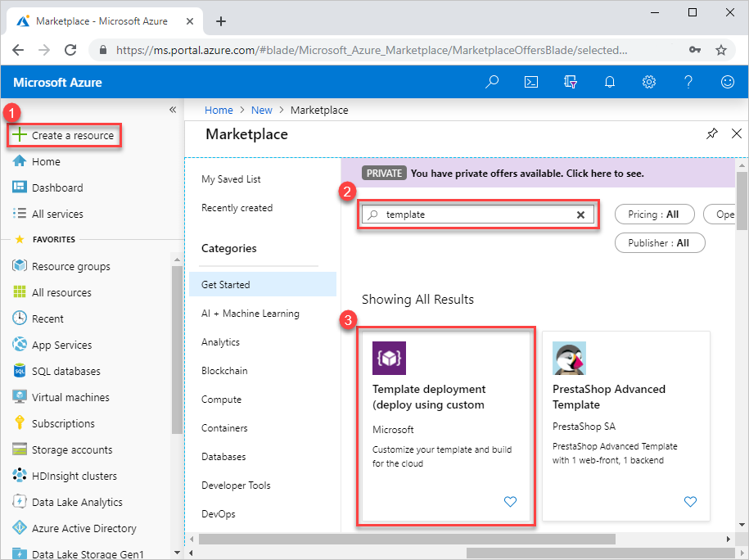Clear the template search with the X
The width and height of the screenshot is (749, 560).
point(581,215)
